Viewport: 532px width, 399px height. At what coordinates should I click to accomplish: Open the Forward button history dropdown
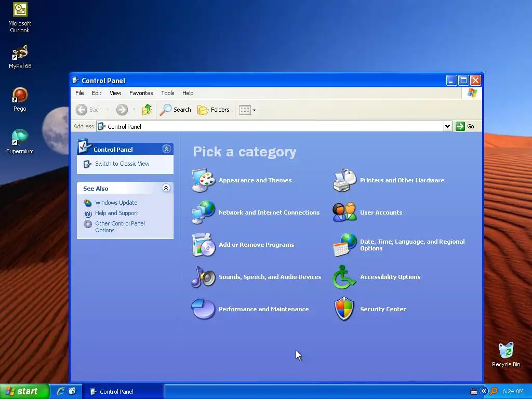[x=135, y=110]
